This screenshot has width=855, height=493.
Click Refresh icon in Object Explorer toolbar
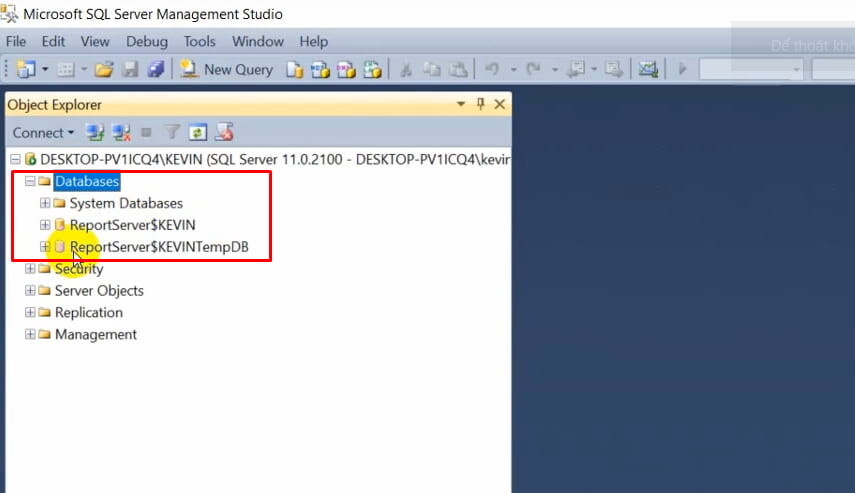point(197,133)
